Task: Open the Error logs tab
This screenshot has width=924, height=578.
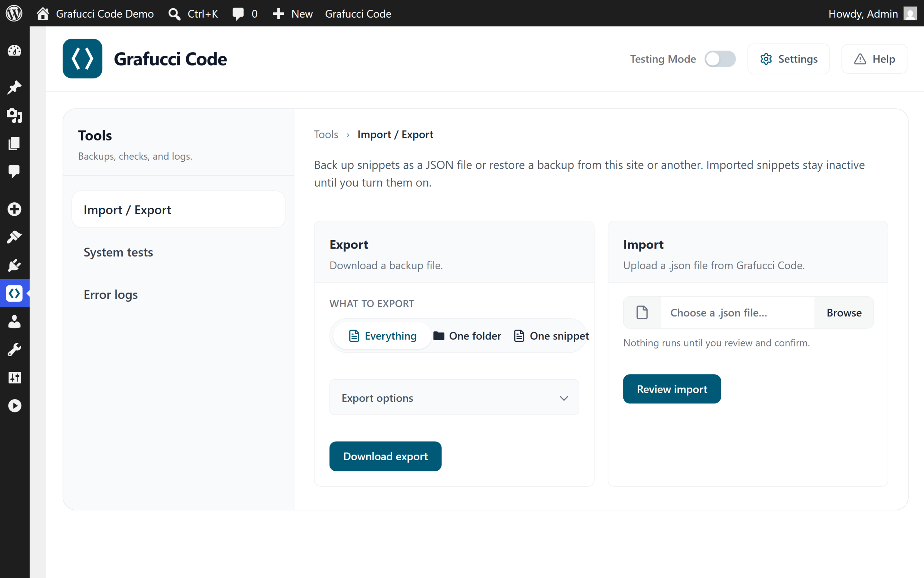Action: point(111,294)
